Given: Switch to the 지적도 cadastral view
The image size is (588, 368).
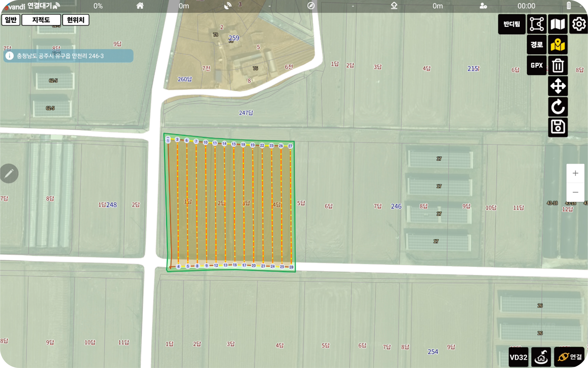Looking at the screenshot, I should click(41, 20).
